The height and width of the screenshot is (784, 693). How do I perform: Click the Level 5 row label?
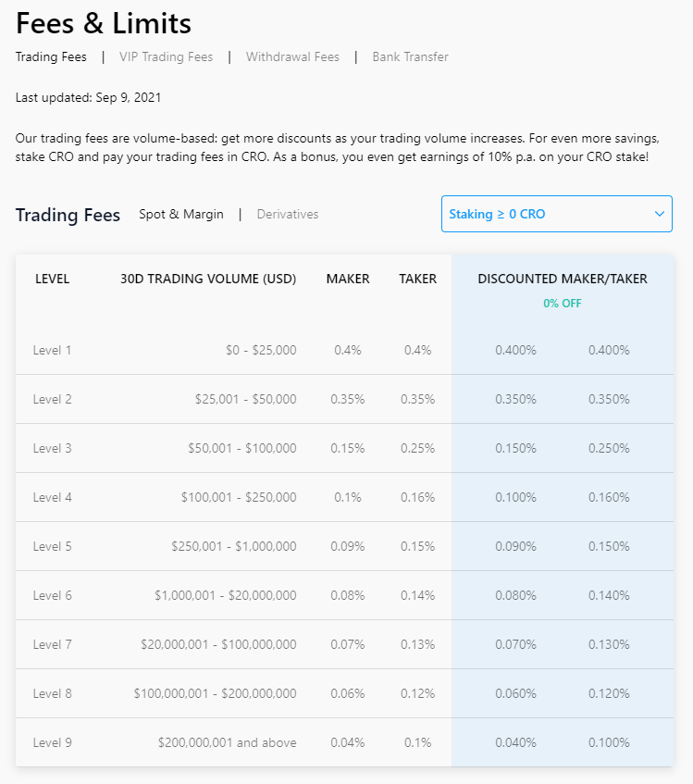point(53,546)
